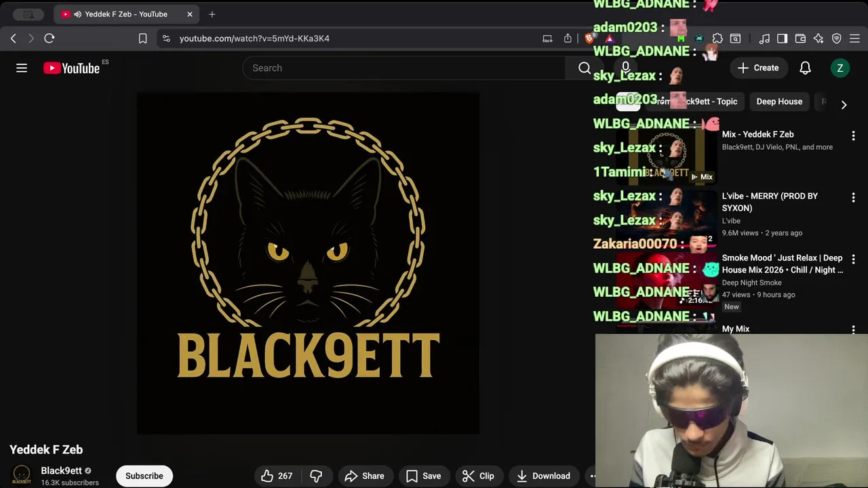This screenshot has height=488, width=868.
Task: Open the profile window button at top-left
Action: pyautogui.click(x=28, y=14)
